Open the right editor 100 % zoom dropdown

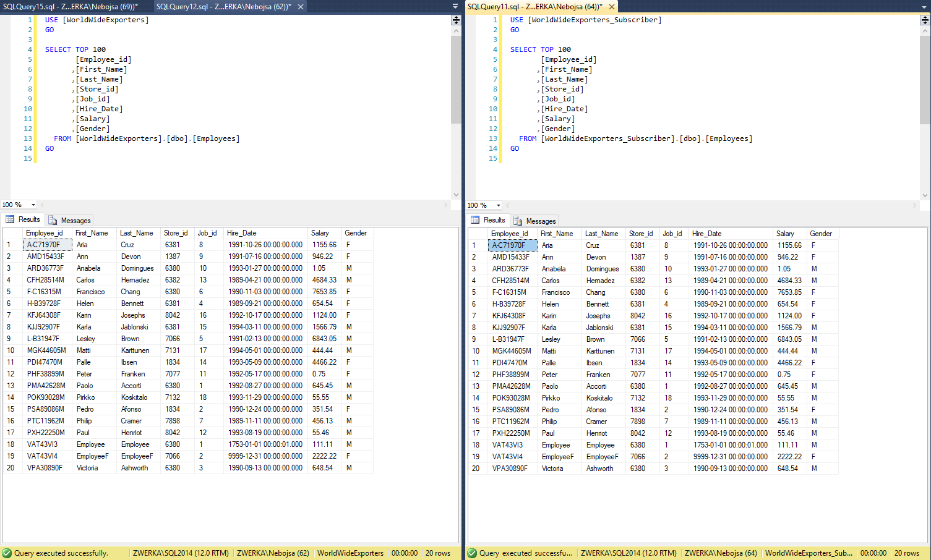[498, 205]
